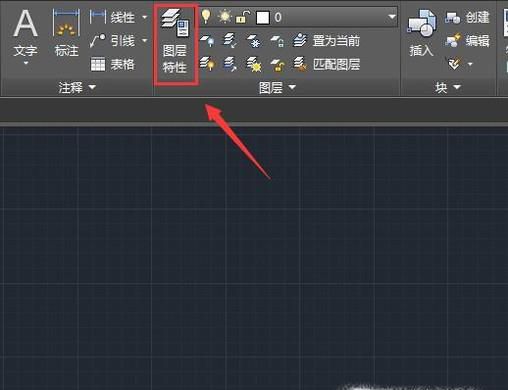
Task: Insert a 表格 table
Action: click(x=112, y=64)
